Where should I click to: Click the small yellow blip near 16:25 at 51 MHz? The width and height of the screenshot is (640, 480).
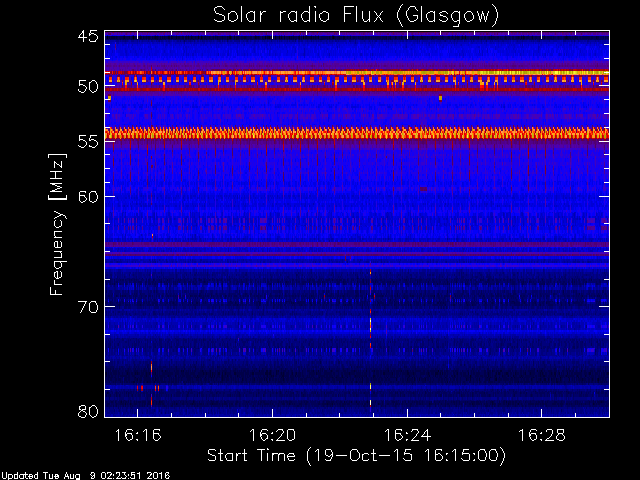click(x=440, y=98)
